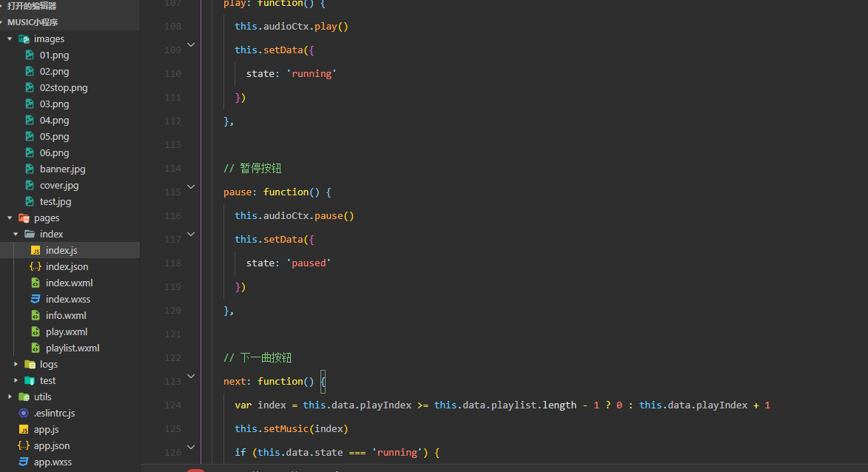Click the index folder icon
This screenshot has height=472, width=868.
click(30, 234)
